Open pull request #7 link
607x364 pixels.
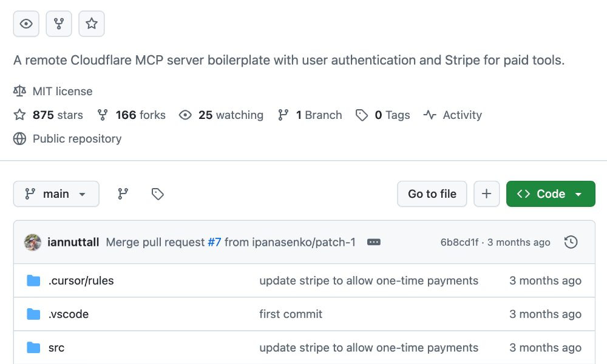217,241
